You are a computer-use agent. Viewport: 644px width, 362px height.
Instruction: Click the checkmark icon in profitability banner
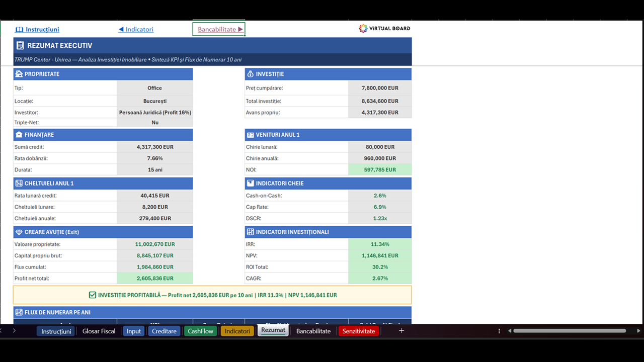(92, 295)
